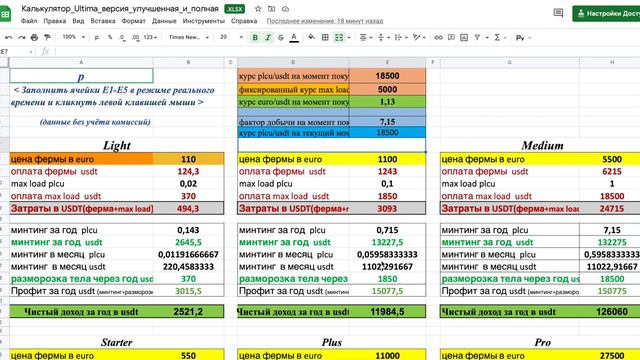Open fill color paint bucket
Image resolution: width=640 pixels, height=360 pixels.
(x=311, y=38)
